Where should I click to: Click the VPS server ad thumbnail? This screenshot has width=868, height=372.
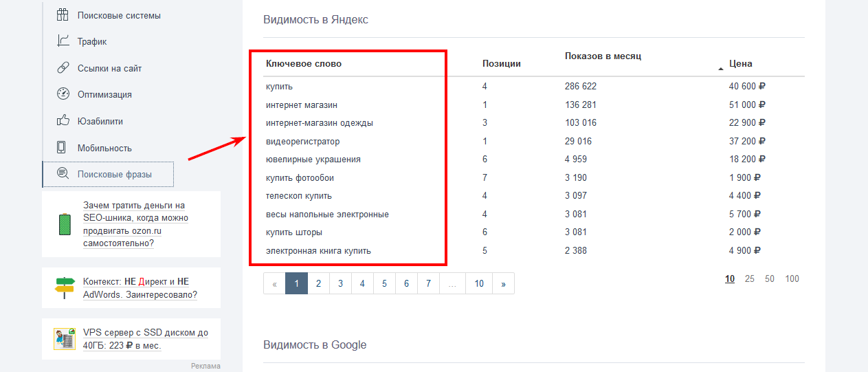(65, 339)
